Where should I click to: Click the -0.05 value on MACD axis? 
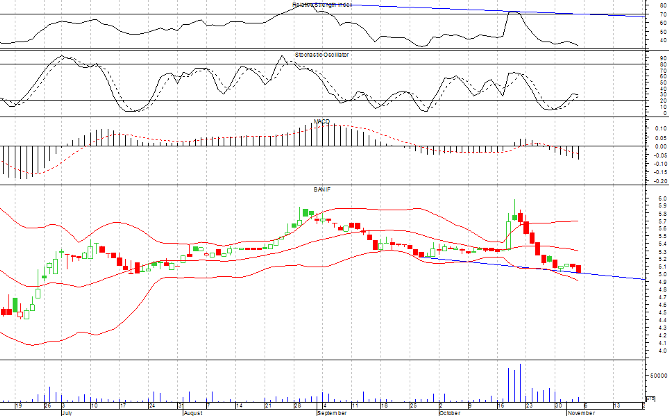(x=661, y=155)
